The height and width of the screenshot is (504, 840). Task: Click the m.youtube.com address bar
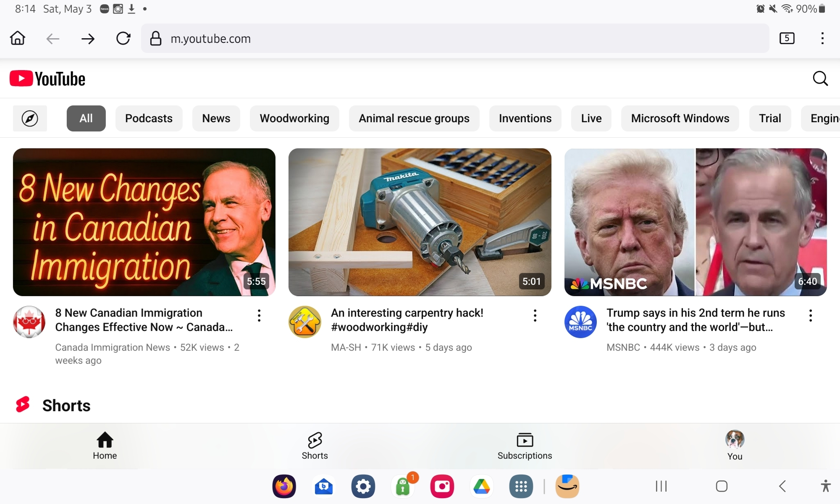[x=455, y=39]
